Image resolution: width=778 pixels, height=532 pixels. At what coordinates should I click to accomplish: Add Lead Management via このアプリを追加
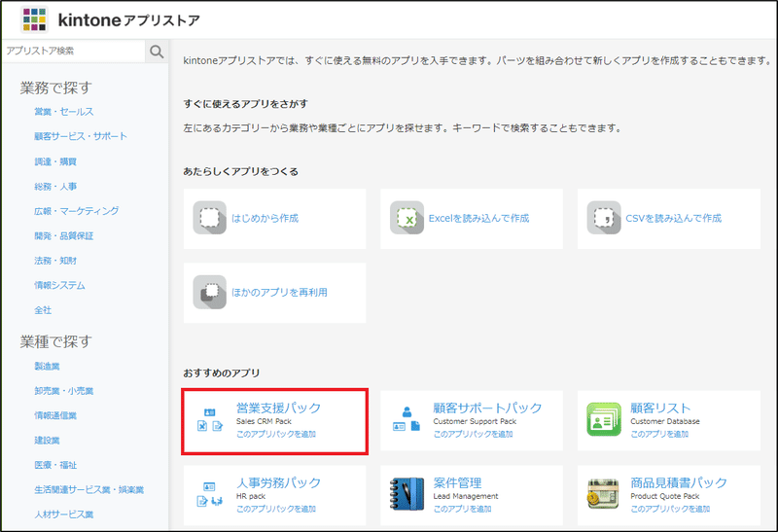click(x=463, y=509)
